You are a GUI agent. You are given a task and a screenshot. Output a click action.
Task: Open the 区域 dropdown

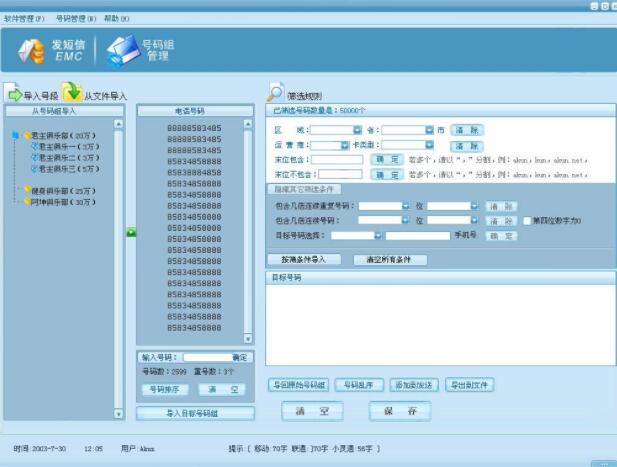[357, 130]
